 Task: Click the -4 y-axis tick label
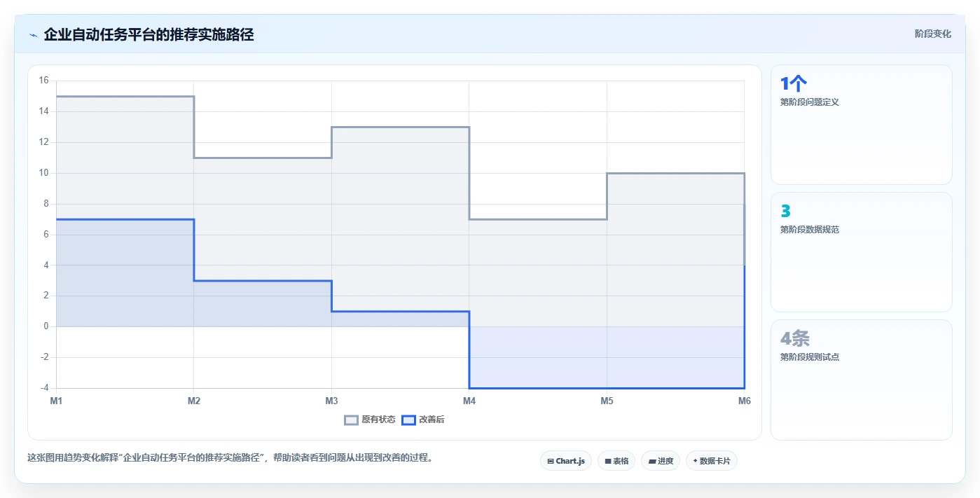[44, 388]
